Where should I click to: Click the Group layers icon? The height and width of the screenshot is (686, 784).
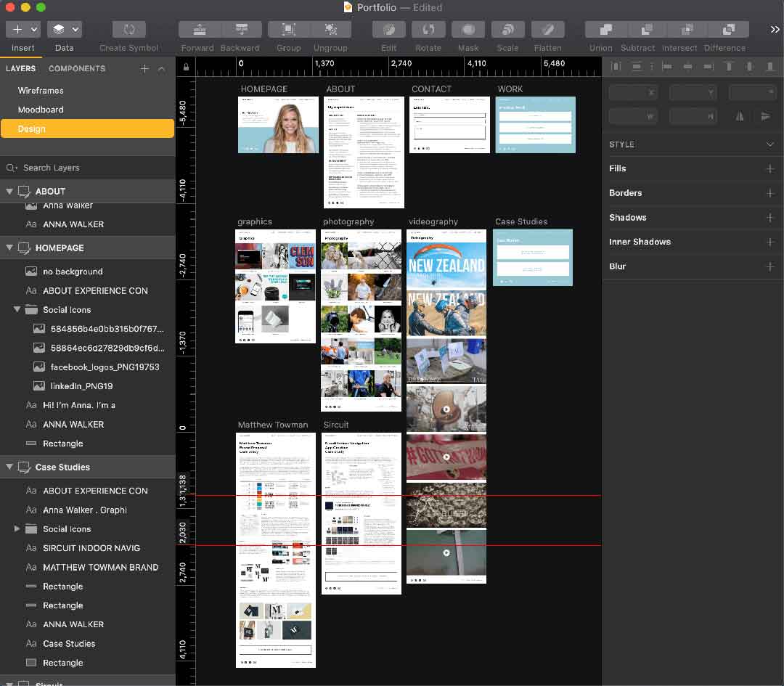point(288,29)
